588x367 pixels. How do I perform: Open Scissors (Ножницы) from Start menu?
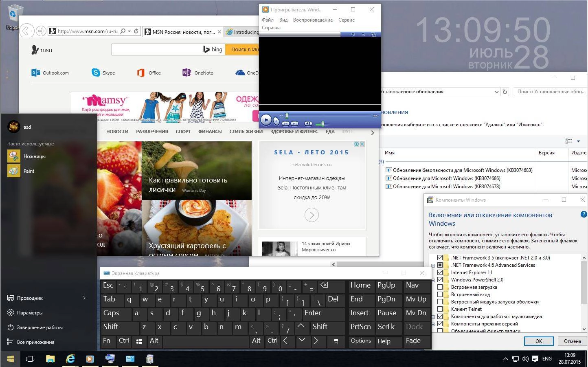click(26, 156)
